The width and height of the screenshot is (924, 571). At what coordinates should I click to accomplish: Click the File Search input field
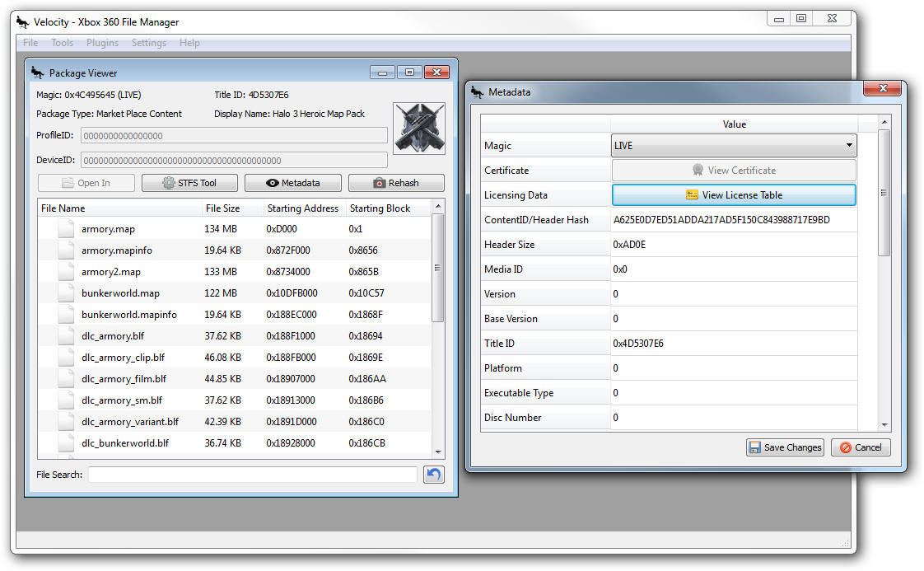click(x=253, y=475)
